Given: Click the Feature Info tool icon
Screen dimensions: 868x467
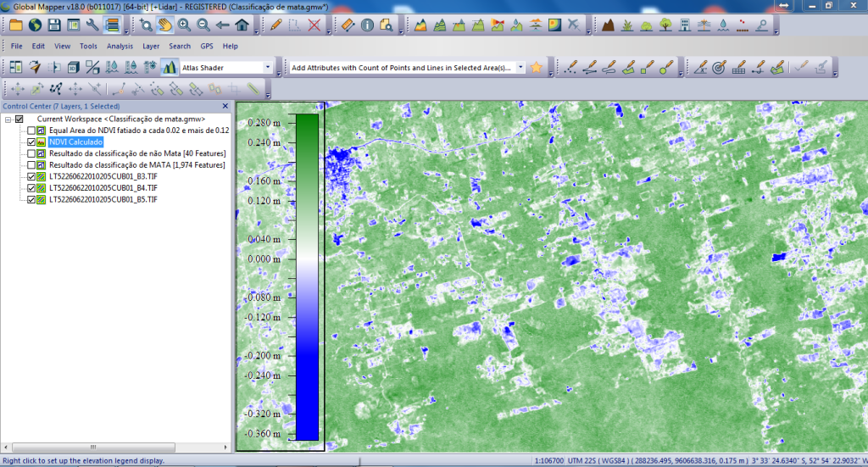Looking at the screenshot, I should coord(367,25).
